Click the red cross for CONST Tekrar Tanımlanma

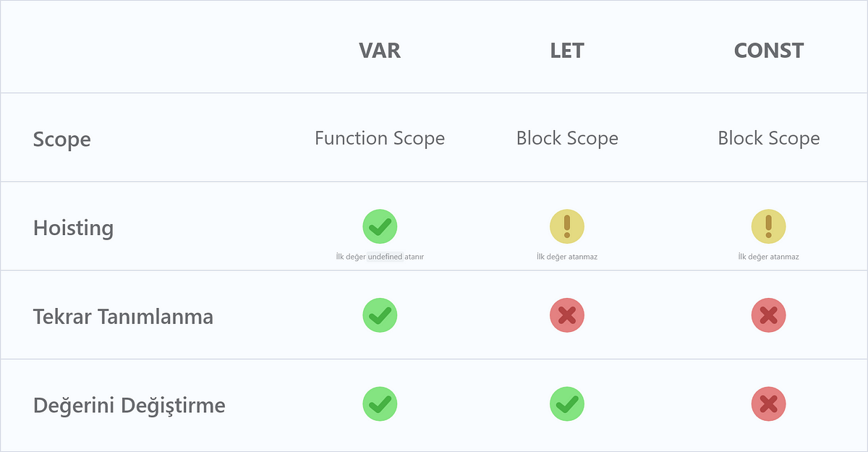[x=768, y=315]
